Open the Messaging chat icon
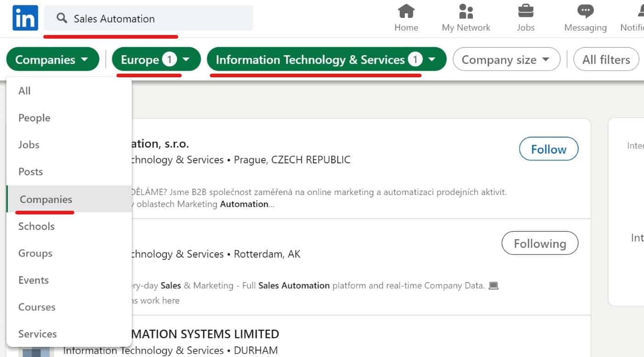The image size is (644, 357). click(x=585, y=11)
